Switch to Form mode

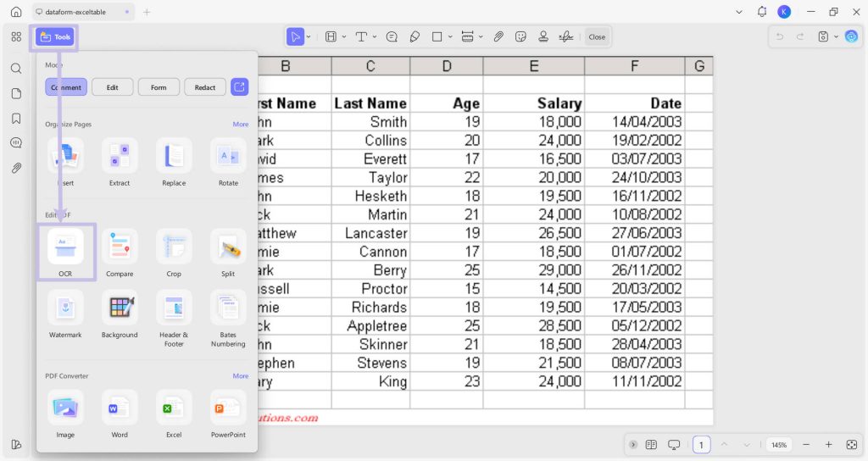(x=159, y=87)
